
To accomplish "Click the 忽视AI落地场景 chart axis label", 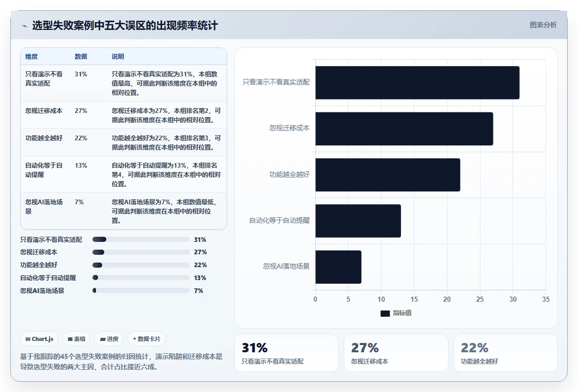I will tap(286, 266).
